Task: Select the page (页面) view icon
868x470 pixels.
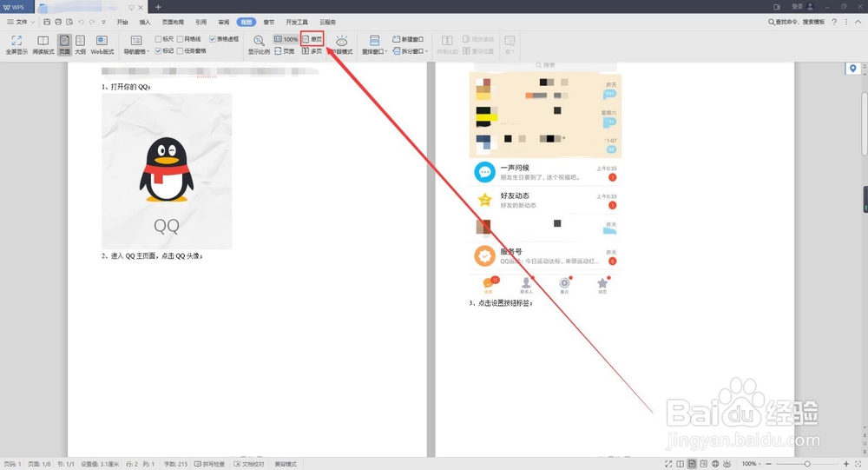Action: 64,44
